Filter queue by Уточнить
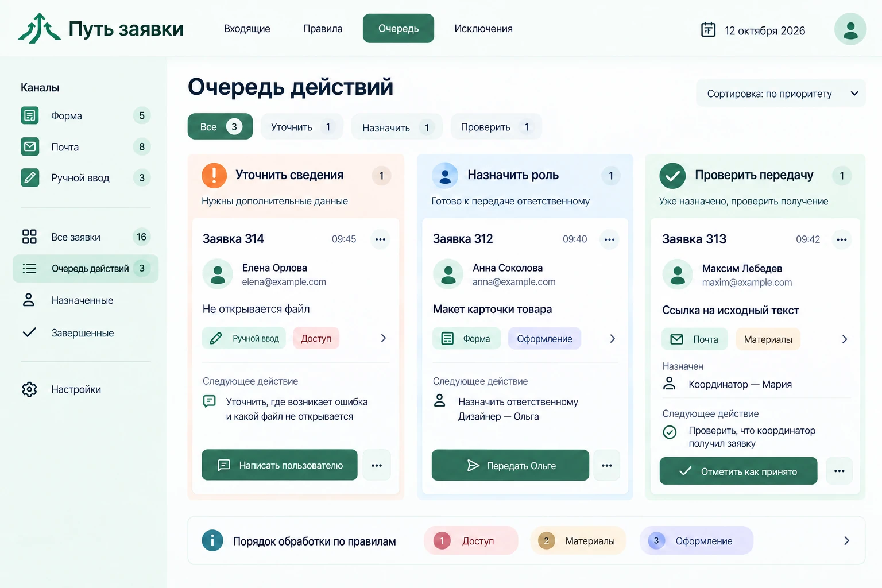 (302, 127)
